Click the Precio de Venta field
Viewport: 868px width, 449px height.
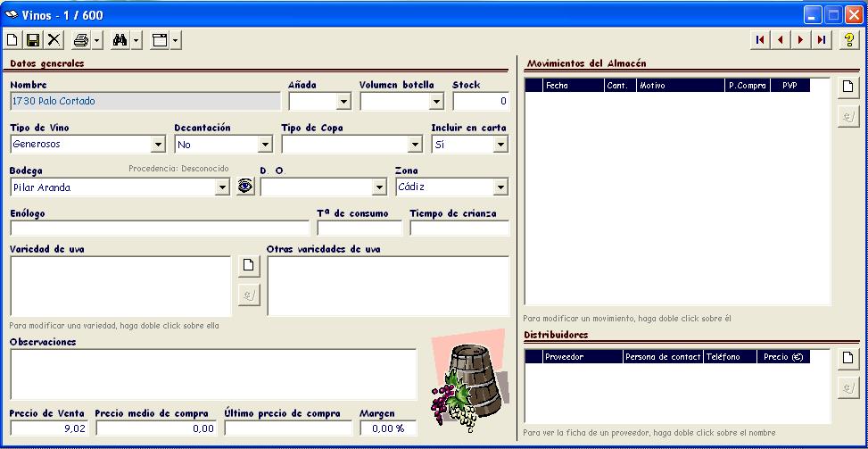(49, 428)
